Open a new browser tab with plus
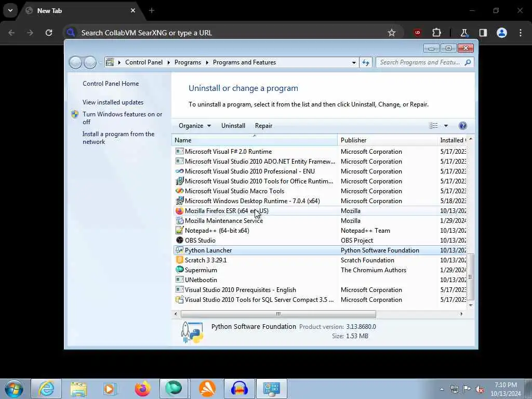The width and height of the screenshot is (532, 399). [152, 10]
